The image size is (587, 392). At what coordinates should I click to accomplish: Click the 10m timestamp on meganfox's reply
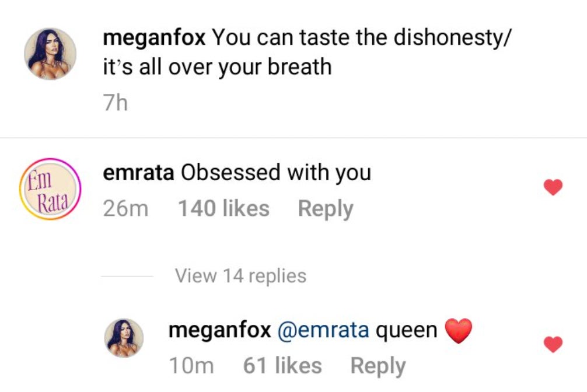coord(191,366)
